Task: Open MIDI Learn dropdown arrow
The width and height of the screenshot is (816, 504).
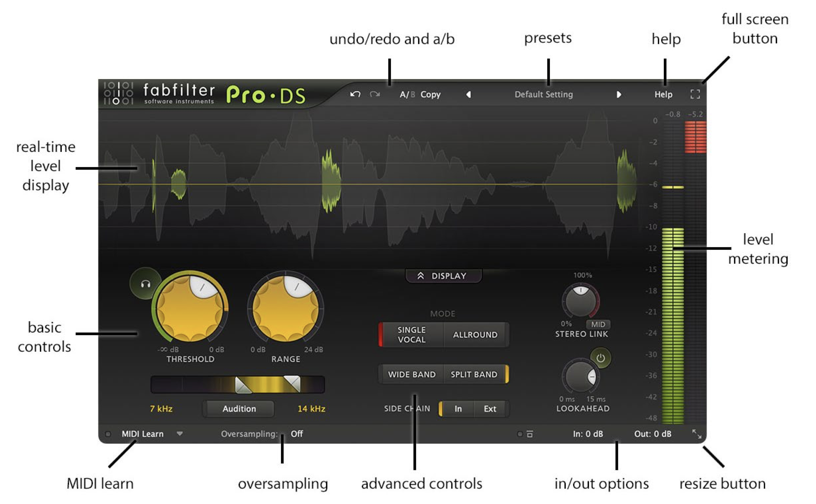Action: (x=180, y=434)
